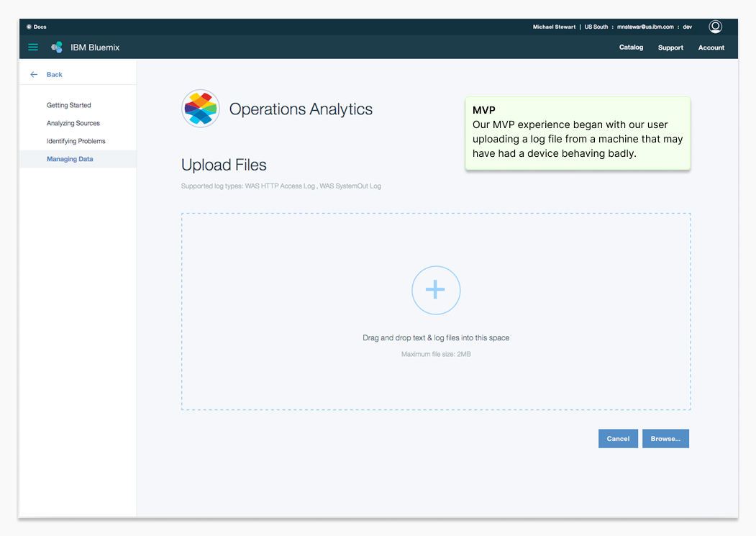Open the Account menu

tap(711, 47)
